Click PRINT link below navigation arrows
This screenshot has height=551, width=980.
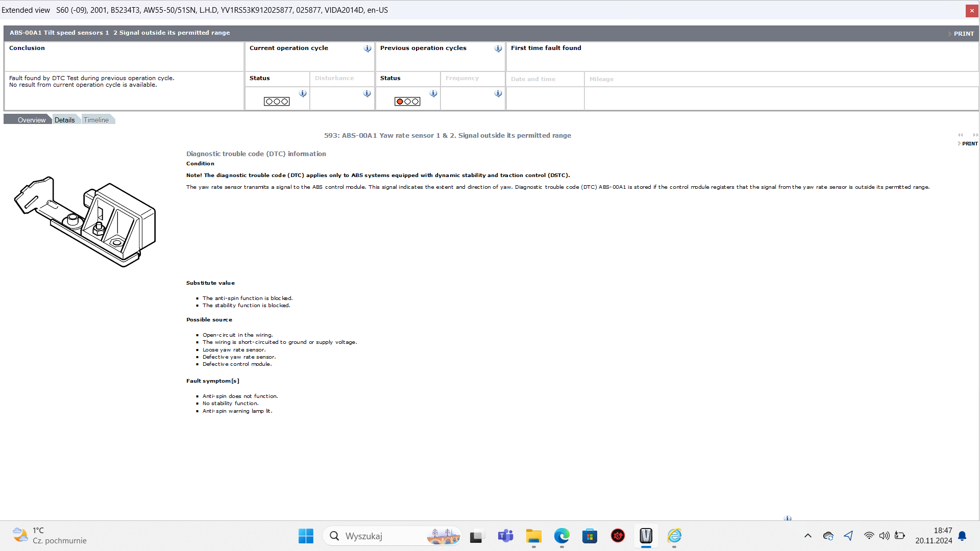coord(969,144)
